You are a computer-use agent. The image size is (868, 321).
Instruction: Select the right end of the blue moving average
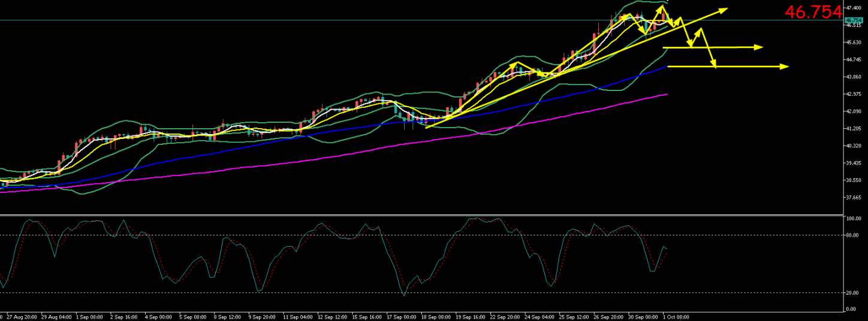pyautogui.click(x=666, y=67)
